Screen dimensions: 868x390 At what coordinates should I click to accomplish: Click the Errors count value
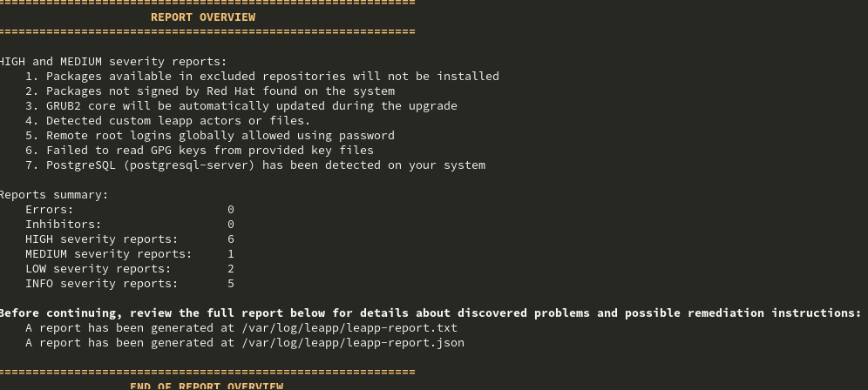click(231, 210)
